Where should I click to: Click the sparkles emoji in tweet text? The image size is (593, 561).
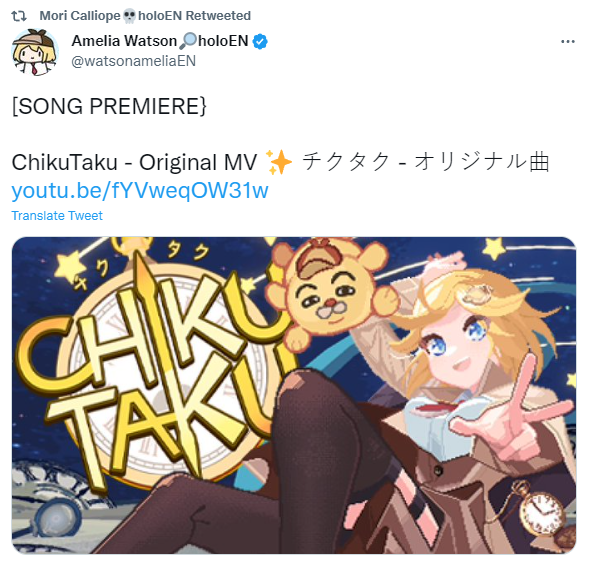[x=279, y=162]
